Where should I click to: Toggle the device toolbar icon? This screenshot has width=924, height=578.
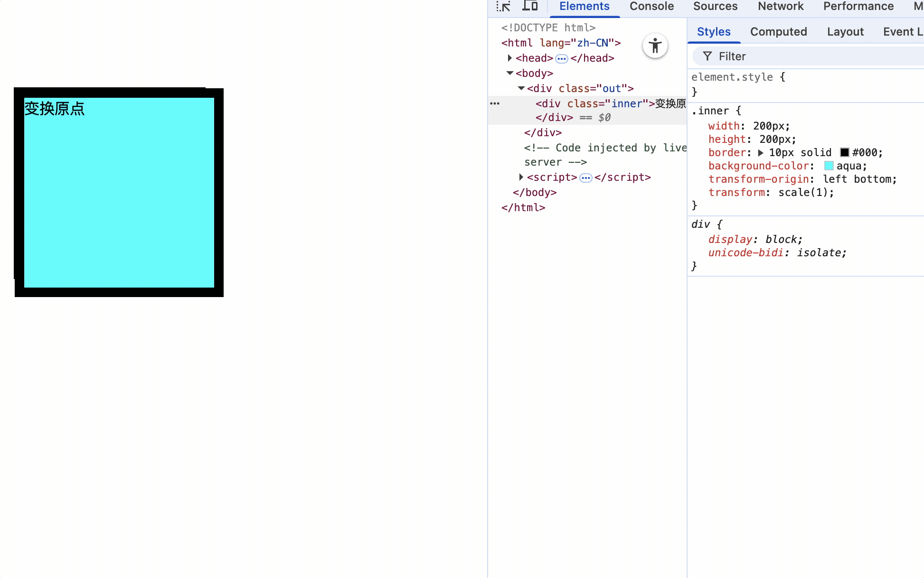530,6
